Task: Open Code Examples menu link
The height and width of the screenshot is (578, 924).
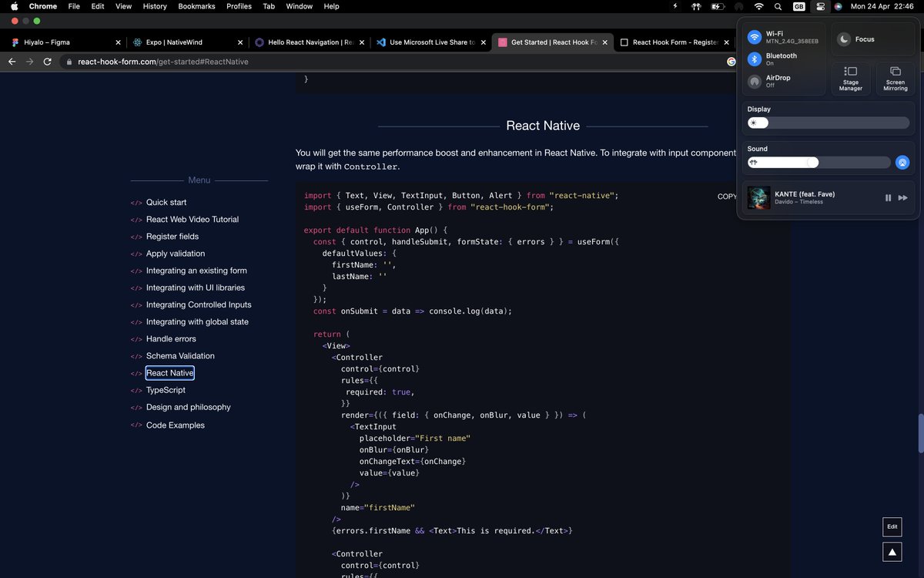Action: [176, 425]
